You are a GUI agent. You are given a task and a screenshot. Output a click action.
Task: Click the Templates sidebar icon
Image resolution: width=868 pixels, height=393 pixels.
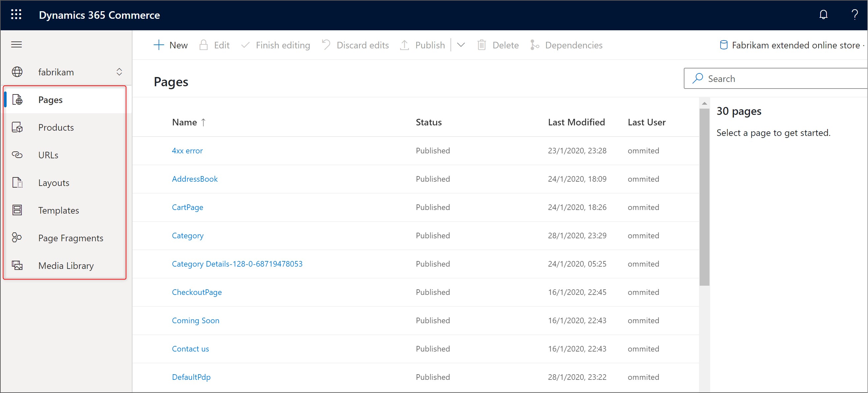coord(17,210)
